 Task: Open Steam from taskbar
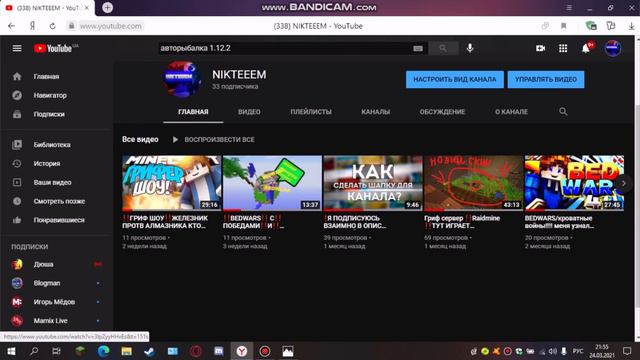click(149, 351)
